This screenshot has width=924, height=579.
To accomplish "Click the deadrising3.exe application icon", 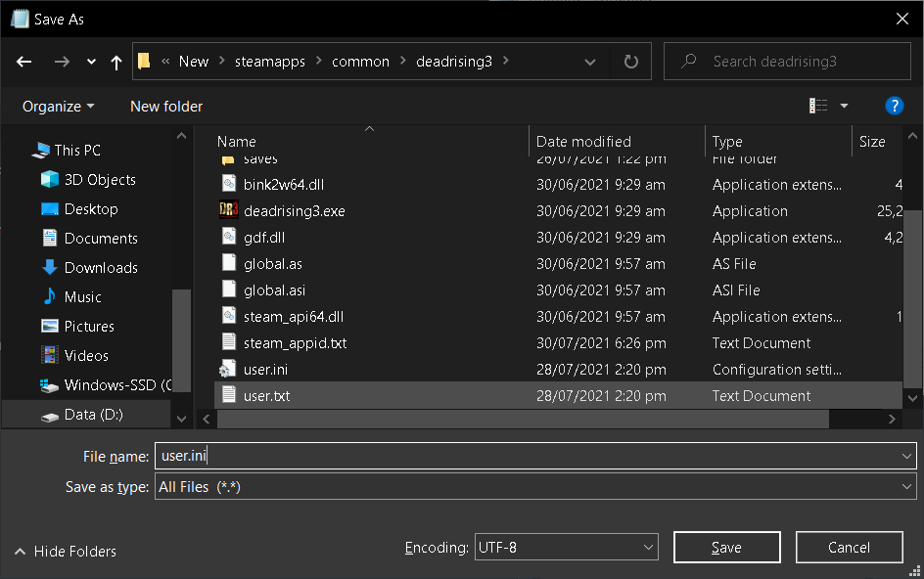I will click(228, 211).
